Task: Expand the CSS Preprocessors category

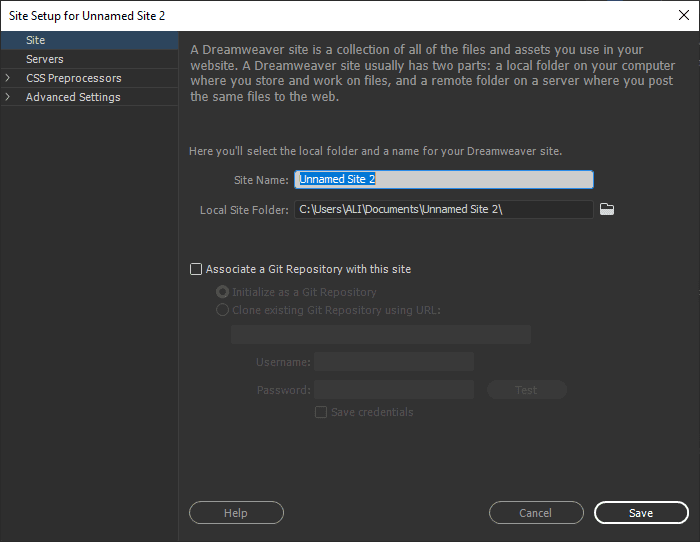Action: pyautogui.click(x=8, y=78)
